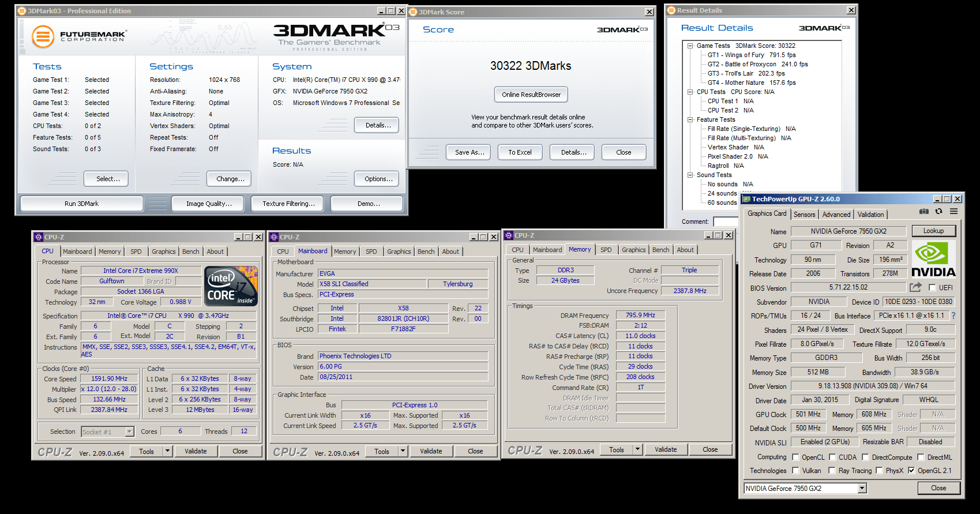Open the Socket #1 selection dropdown
This screenshot has width=980, height=514.
tap(130, 432)
